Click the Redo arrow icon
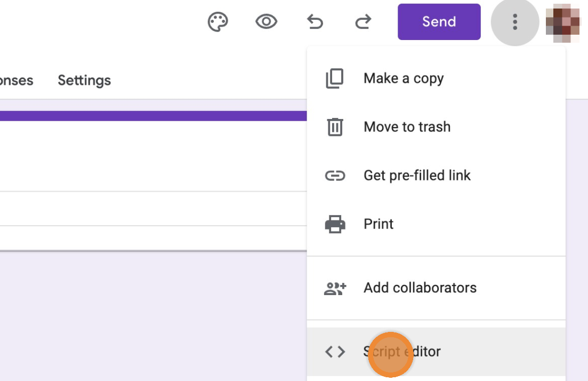Screen dimensions: 588x381 [x=363, y=22]
